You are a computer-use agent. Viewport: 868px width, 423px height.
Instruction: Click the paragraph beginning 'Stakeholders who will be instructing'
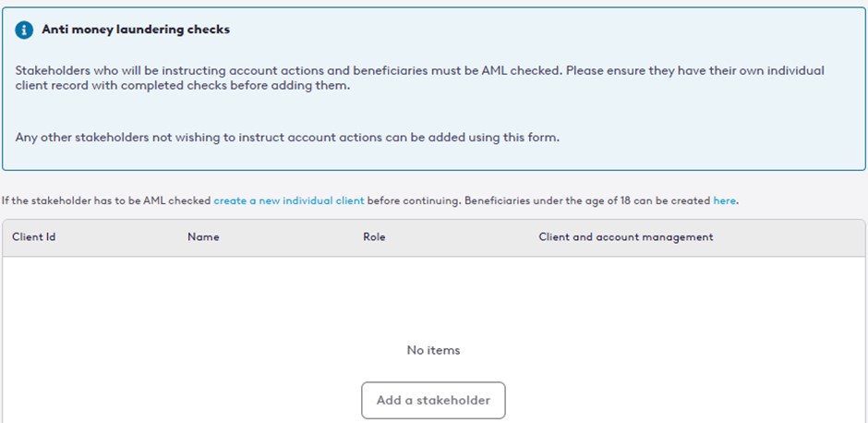[x=420, y=79]
